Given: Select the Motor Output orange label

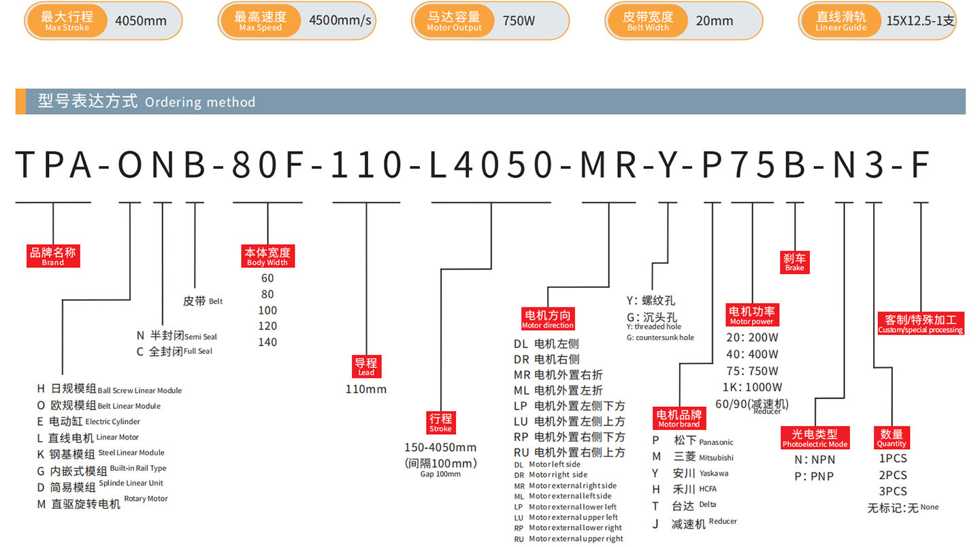Looking at the screenshot, I should (x=454, y=21).
